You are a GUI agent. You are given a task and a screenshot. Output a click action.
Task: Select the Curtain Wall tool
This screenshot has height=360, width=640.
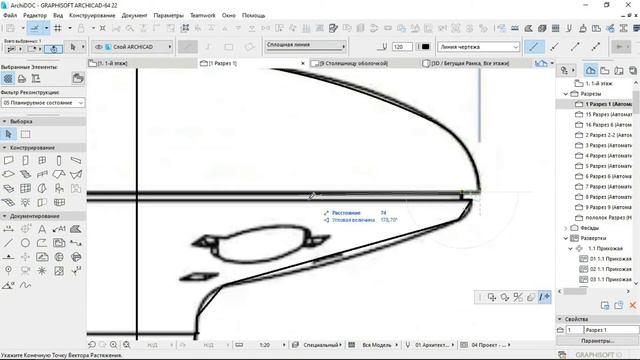pyautogui.click(x=25, y=188)
